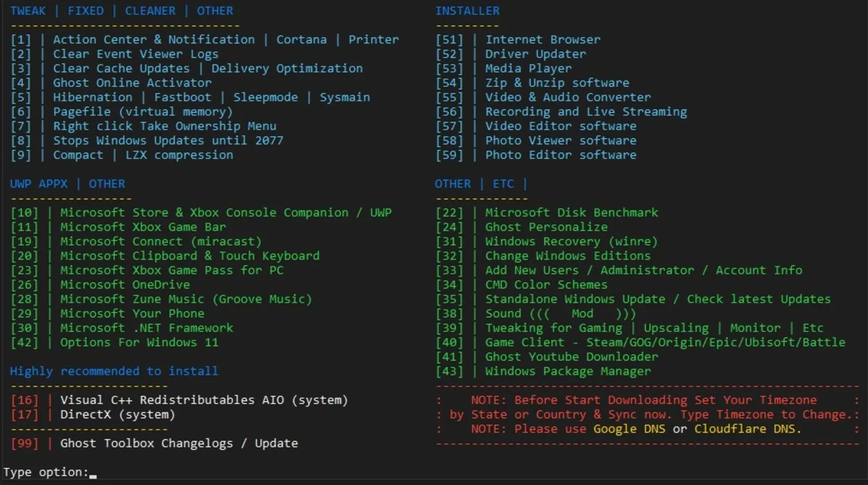Image resolution: width=868 pixels, height=485 pixels.
Task: Select Stops Windows Updates until 2077
Action: tap(147, 141)
